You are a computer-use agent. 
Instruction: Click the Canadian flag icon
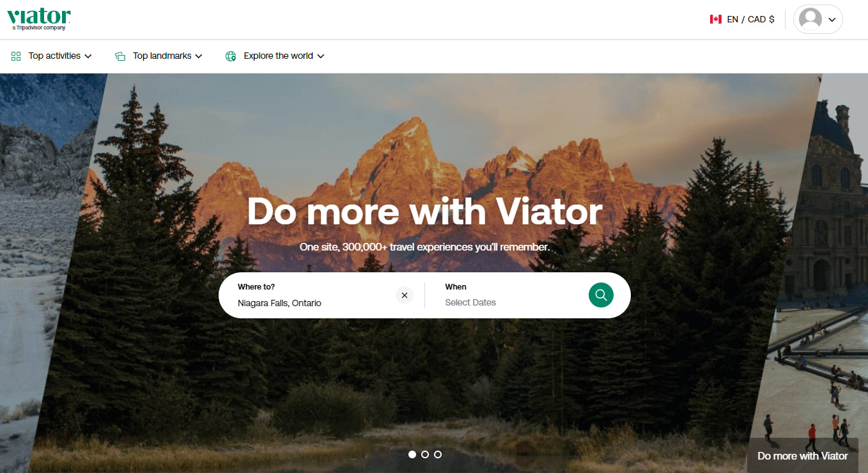click(x=715, y=19)
